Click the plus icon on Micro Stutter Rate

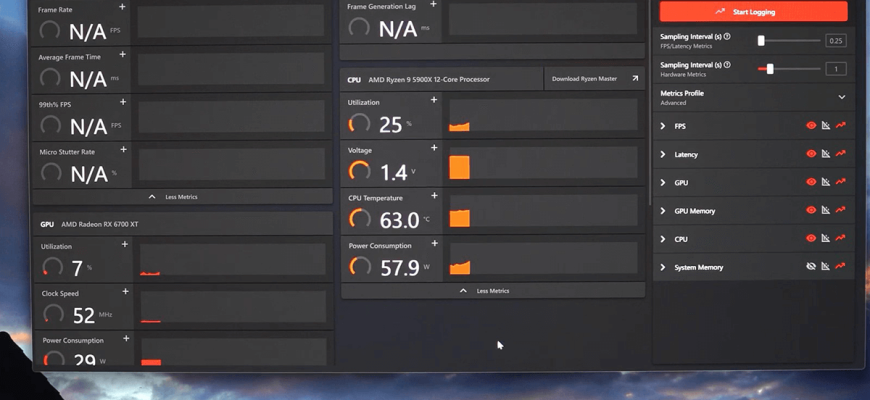point(124,150)
